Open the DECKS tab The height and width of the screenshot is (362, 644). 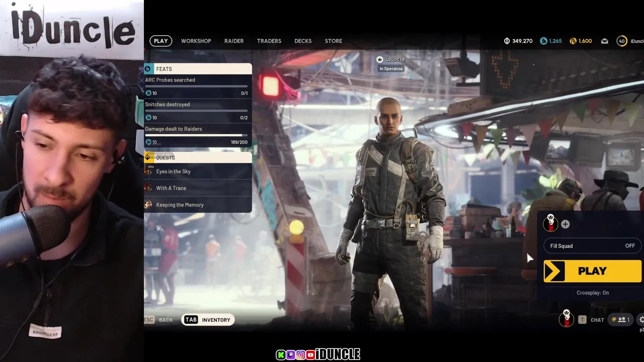(x=303, y=41)
